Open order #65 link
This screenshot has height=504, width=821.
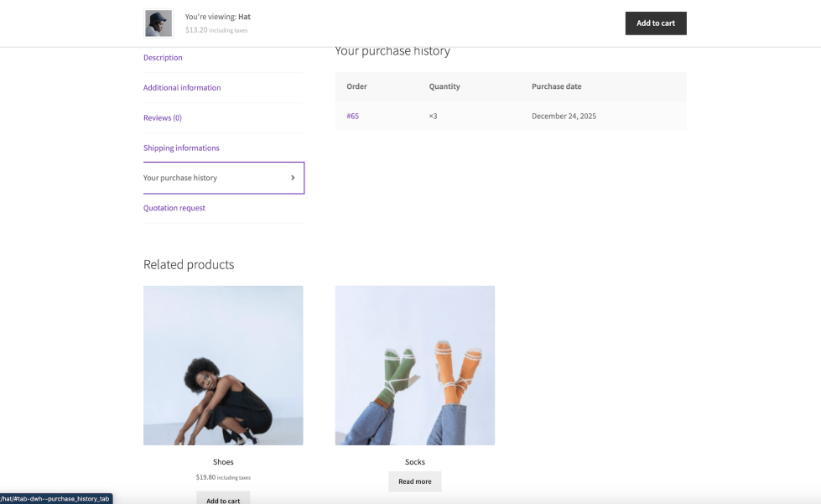pyautogui.click(x=352, y=116)
